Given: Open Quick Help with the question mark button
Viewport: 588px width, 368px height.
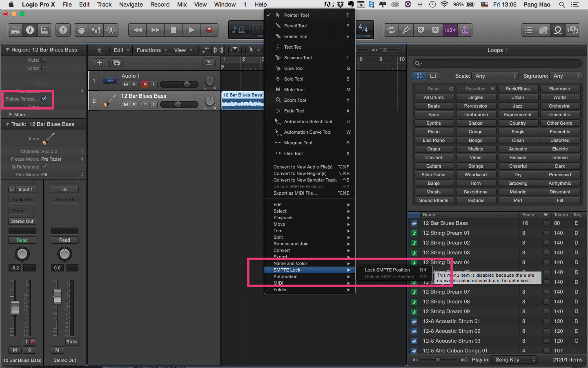Looking at the screenshot, I should (x=63, y=30).
